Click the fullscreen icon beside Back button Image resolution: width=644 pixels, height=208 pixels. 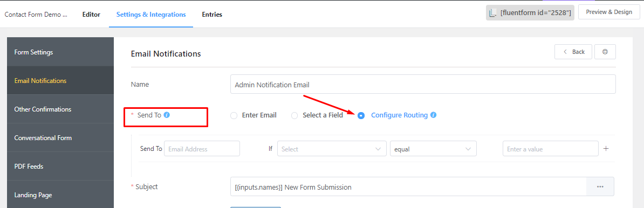click(605, 52)
